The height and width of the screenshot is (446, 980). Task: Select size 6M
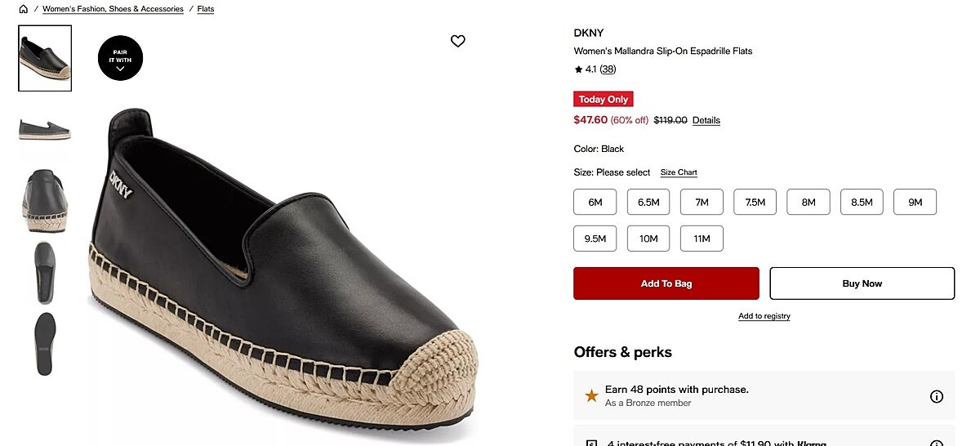(595, 202)
